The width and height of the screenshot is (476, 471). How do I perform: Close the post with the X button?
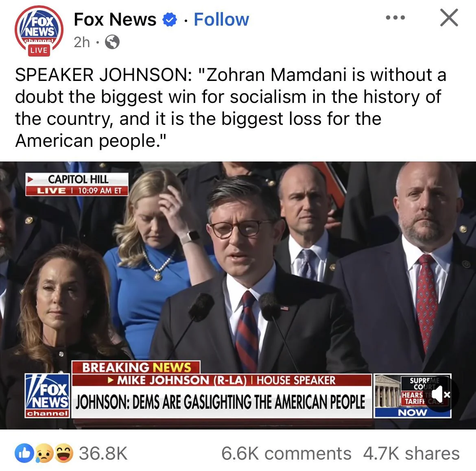(x=449, y=18)
